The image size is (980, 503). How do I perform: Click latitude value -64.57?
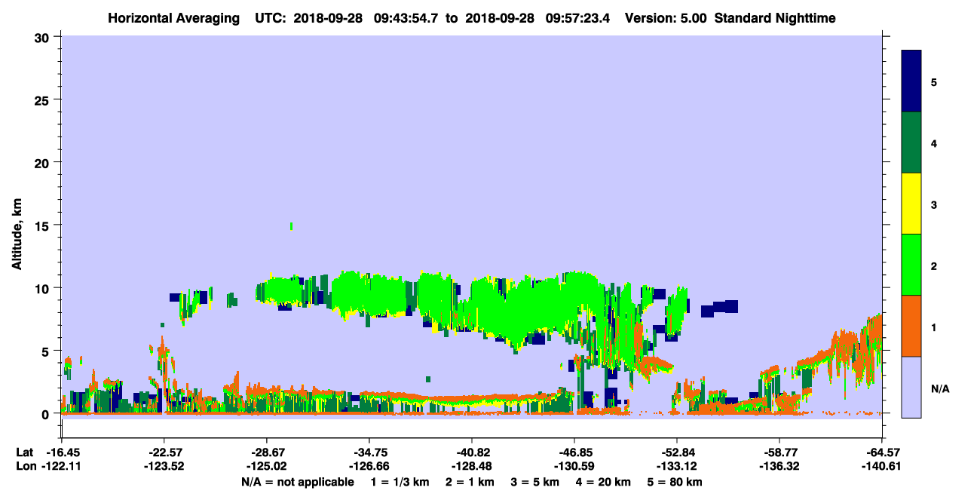[882, 452]
